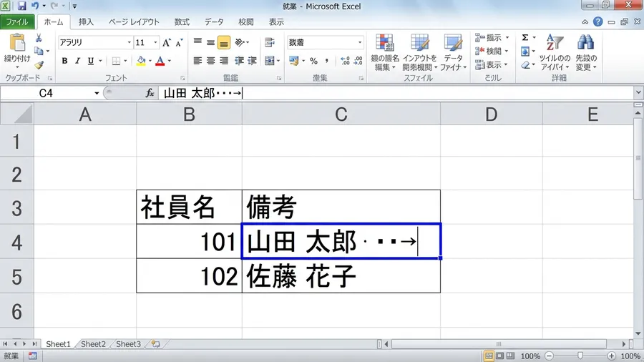Image resolution: width=644 pixels, height=362 pixels.
Task: Apply the comma style number format
Action: [x=326, y=61]
